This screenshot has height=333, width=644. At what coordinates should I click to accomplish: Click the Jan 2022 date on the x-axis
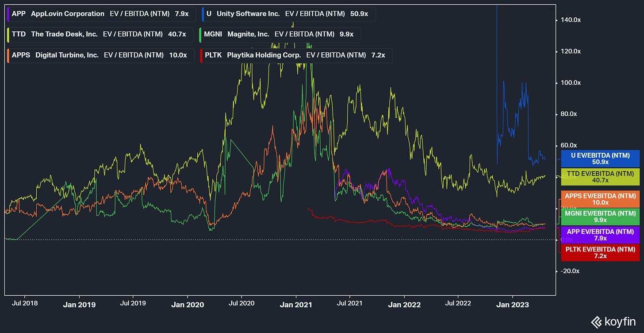[404, 305]
